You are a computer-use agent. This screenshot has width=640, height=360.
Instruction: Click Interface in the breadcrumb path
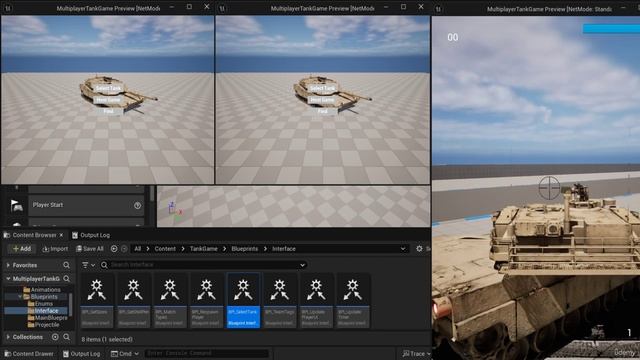point(284,249)
